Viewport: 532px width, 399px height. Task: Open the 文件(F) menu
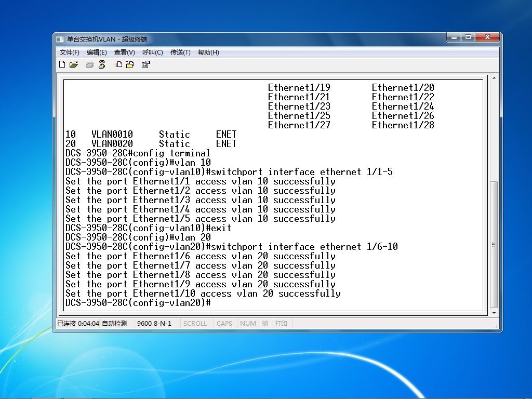click(70, 52)
